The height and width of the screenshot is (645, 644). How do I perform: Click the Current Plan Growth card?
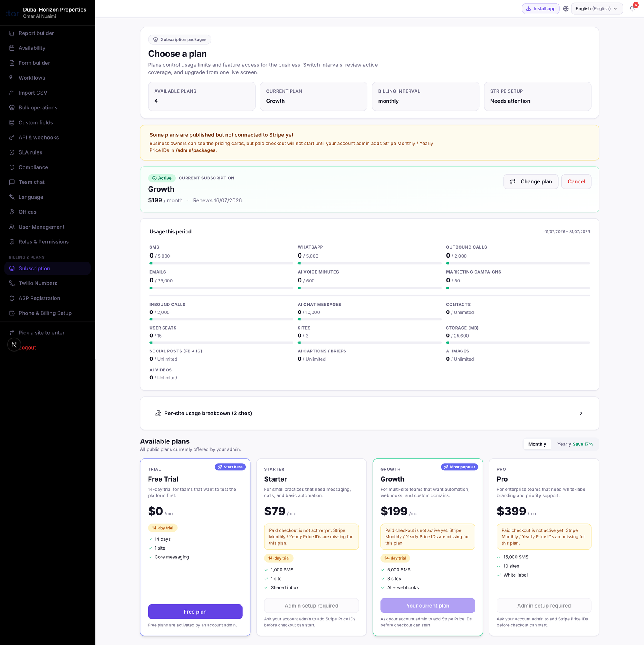click(314, 97)
